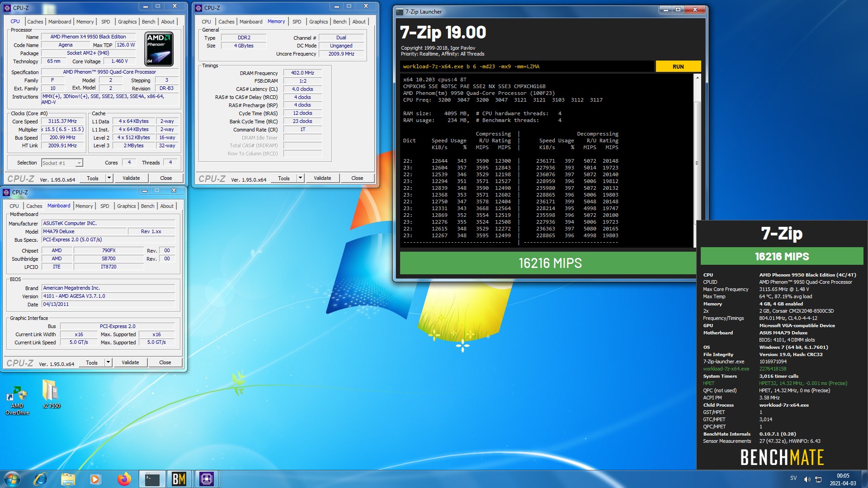This screenshot has width=868, height=488.
Task: Switch to CPU-Z taskbar icon
Action: coord(206,479)
